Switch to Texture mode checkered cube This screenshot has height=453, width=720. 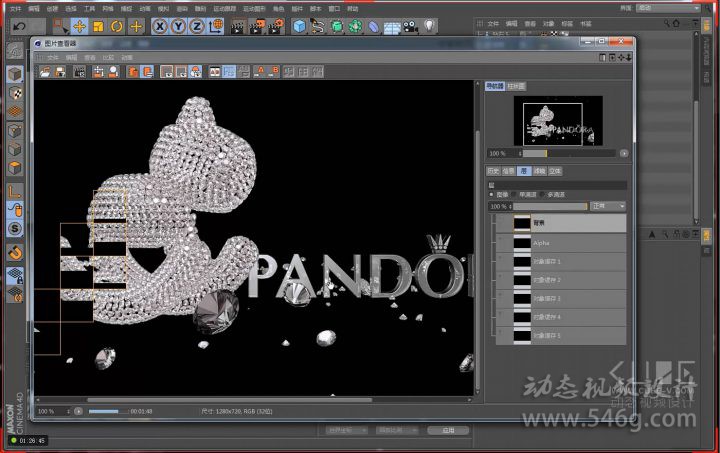tap(15, 93)
